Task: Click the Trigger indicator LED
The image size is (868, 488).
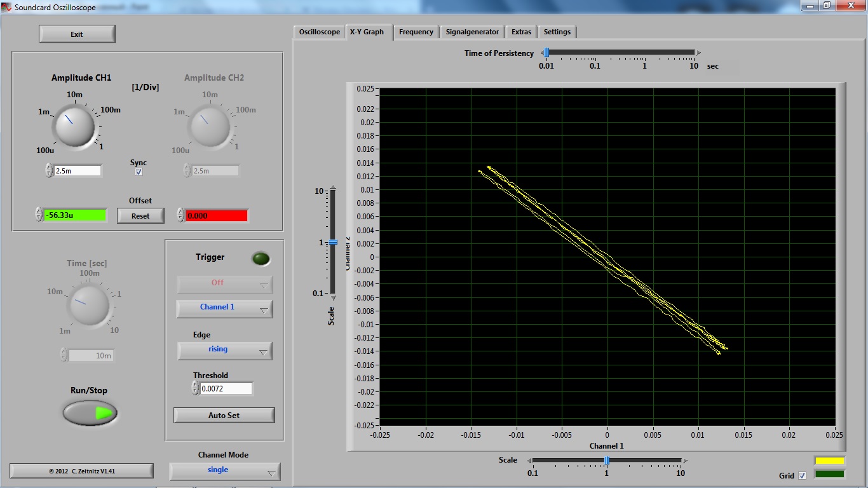Action: pyautogui.click(x=261, y=259)
